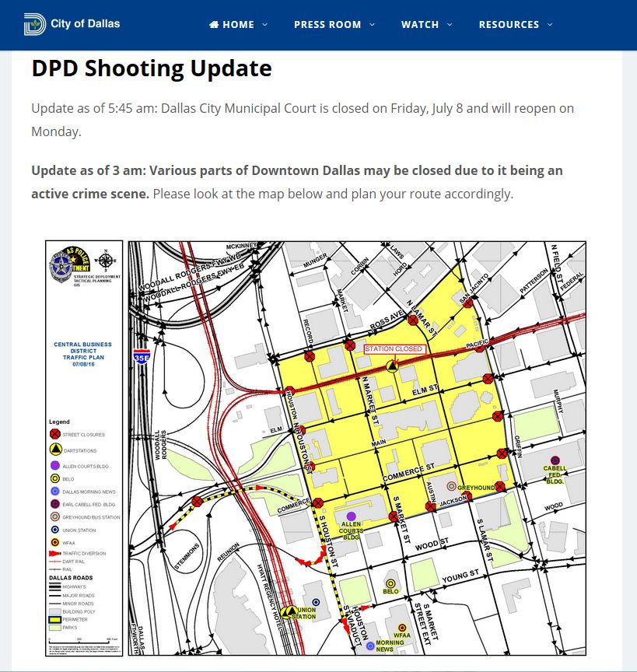Screen dimensions: 637x672
Task: Click the purple Allen Courts Bldg marker
Action: 351,516
